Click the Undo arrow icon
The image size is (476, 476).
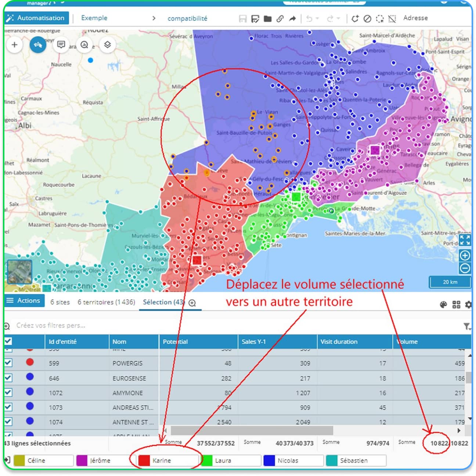coord(310,18)
